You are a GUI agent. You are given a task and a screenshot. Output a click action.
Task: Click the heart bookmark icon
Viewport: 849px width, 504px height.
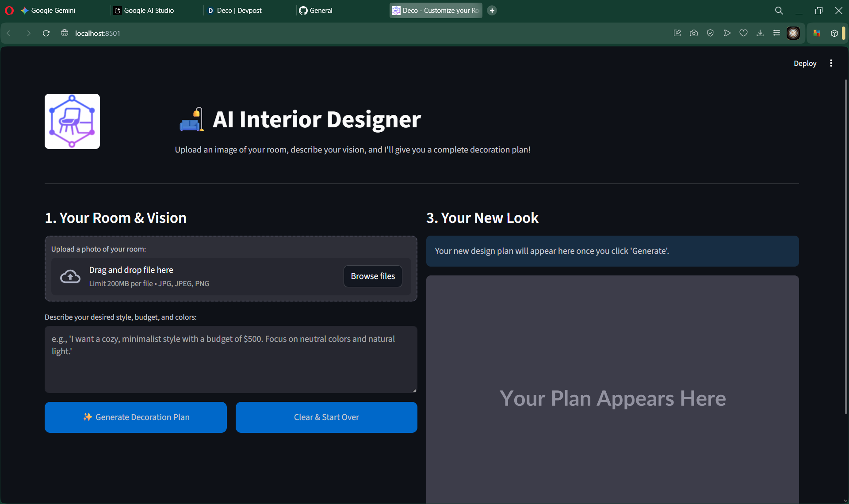point(743,33)
